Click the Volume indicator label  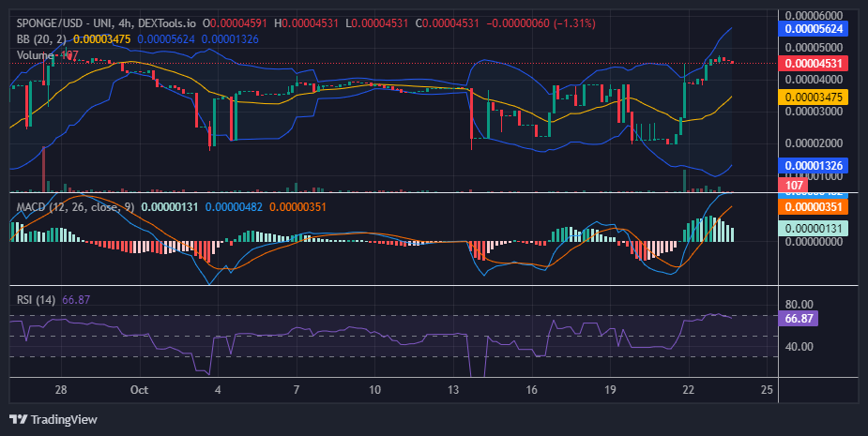[x=35, y=55]
